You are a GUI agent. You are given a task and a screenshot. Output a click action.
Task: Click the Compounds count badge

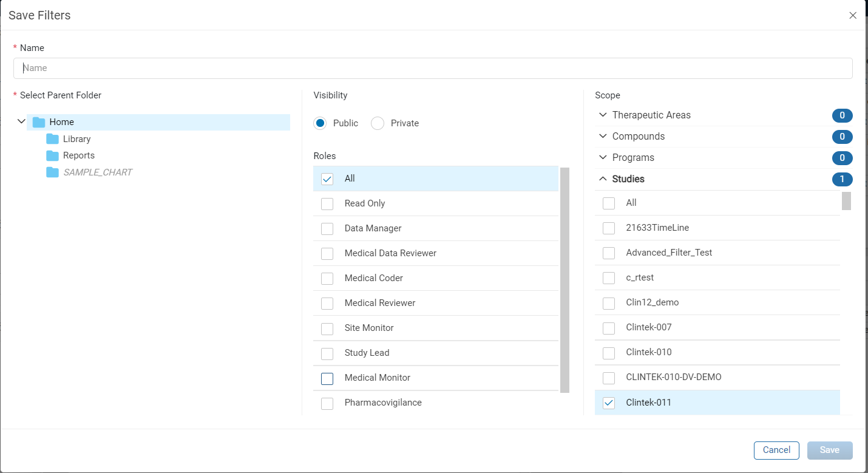(843, 137)
